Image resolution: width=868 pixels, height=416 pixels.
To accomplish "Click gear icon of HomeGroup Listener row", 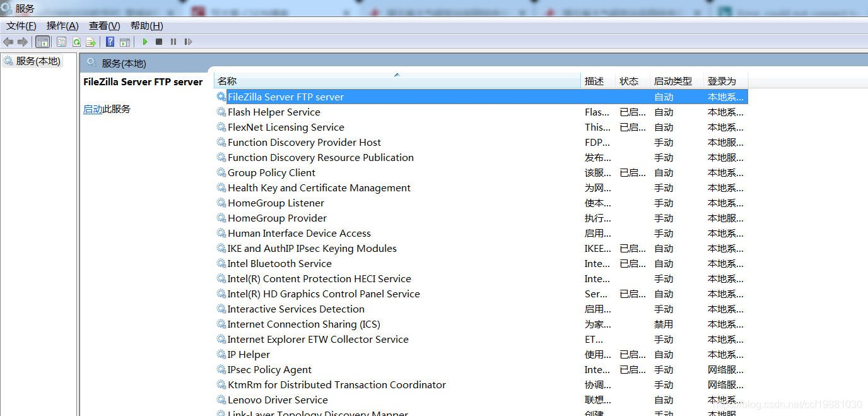I will 221,203.
